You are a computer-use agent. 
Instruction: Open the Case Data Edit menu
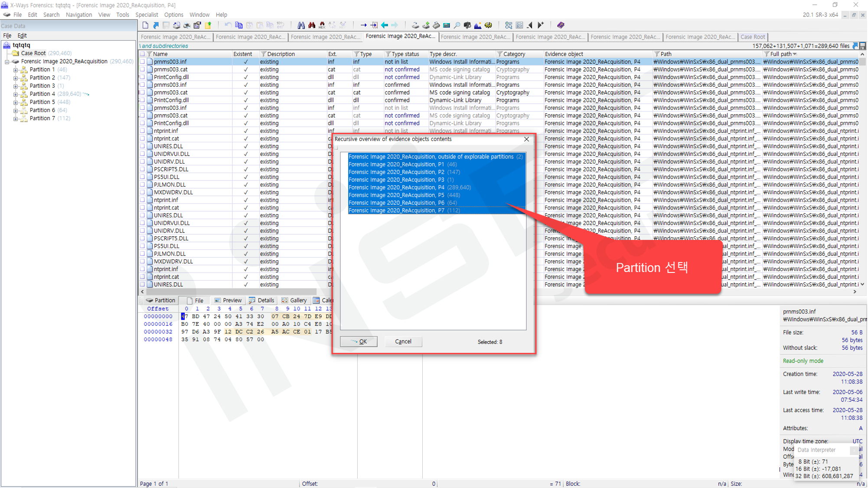click(22, 36)
